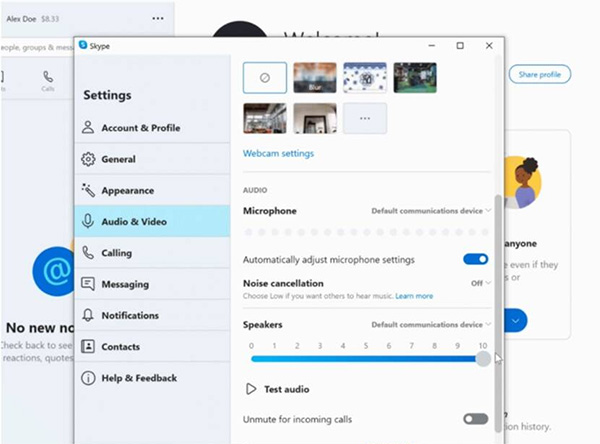Open the Calls tab in main Skype window

(x=48, y=81)
